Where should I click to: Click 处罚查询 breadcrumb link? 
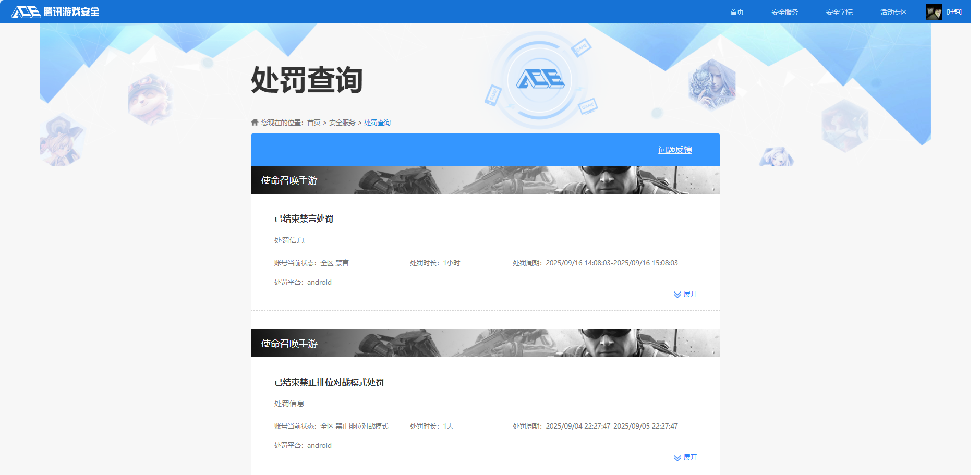377,123
